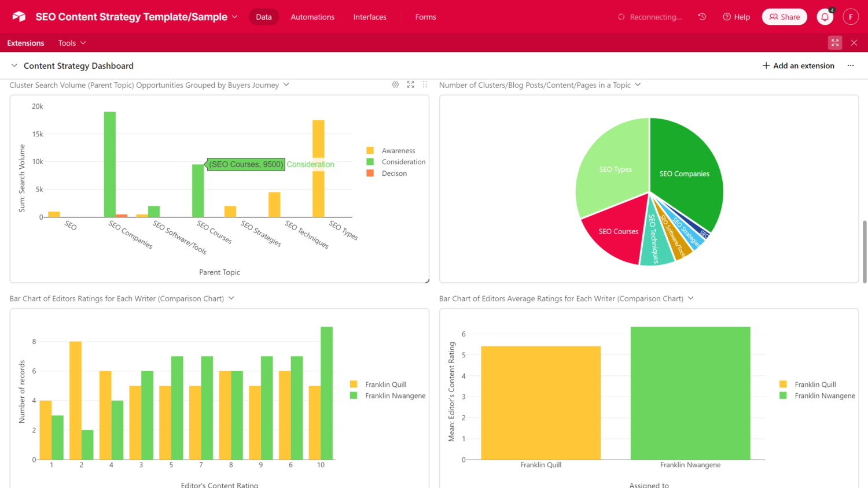
Task: Expand Cluster Search Volume chart to fullscreen
Action: (x=410, y=85)
